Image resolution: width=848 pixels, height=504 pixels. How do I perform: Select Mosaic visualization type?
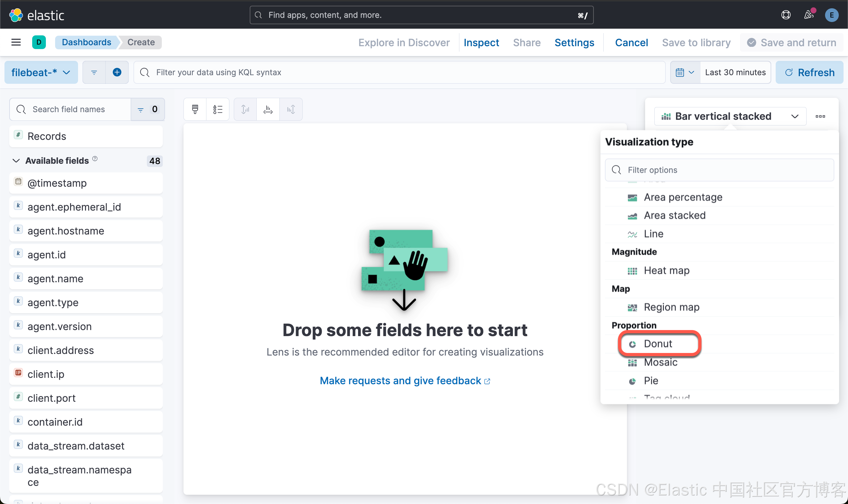[x=719, y=362]
